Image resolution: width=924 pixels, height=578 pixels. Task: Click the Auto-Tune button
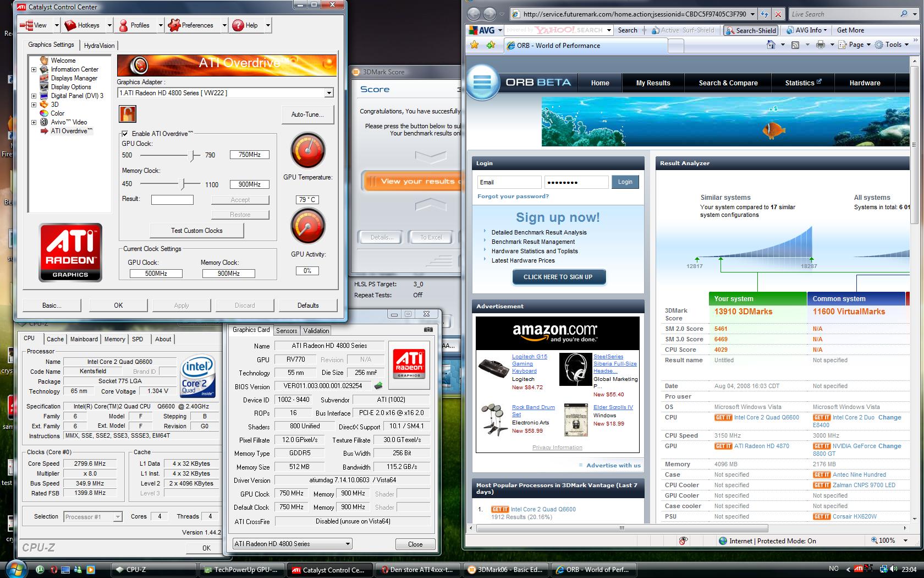click(307, 114)
